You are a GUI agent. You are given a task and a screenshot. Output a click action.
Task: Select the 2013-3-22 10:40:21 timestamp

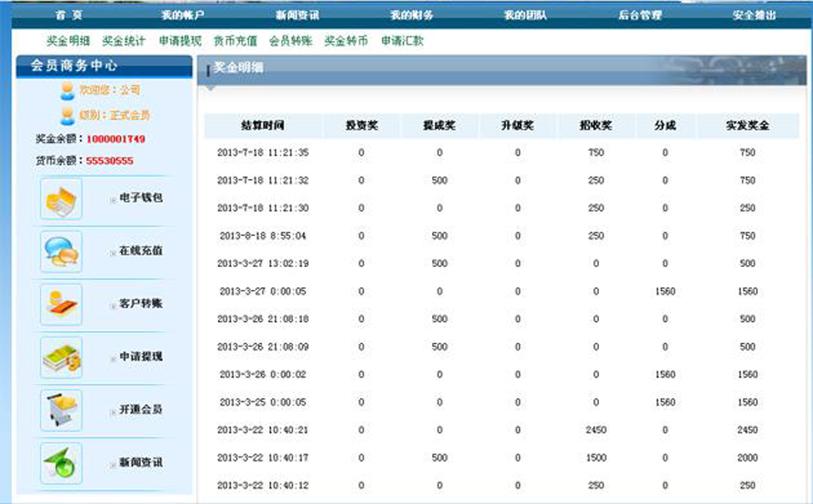[x=263, y=430]
